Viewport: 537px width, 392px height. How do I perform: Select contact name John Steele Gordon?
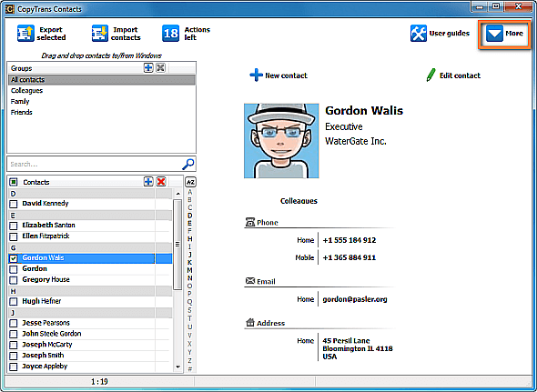coord(52,334)
